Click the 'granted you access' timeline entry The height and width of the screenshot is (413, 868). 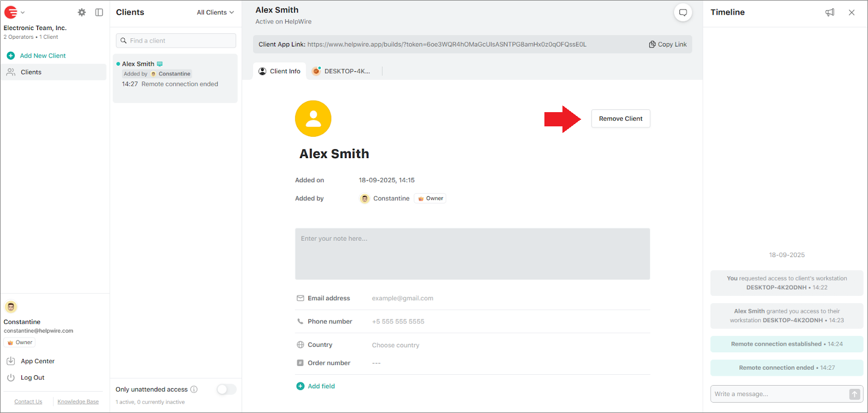pos(787,316)
